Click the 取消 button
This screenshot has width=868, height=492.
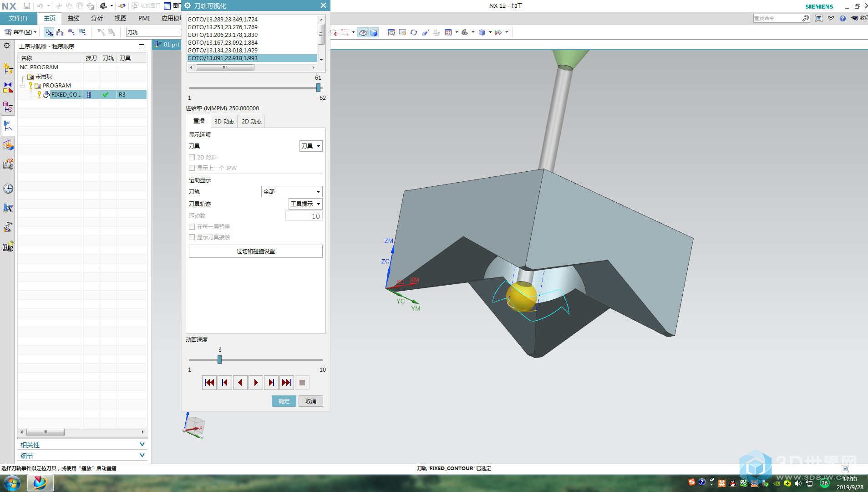click(x=311, y=401)
